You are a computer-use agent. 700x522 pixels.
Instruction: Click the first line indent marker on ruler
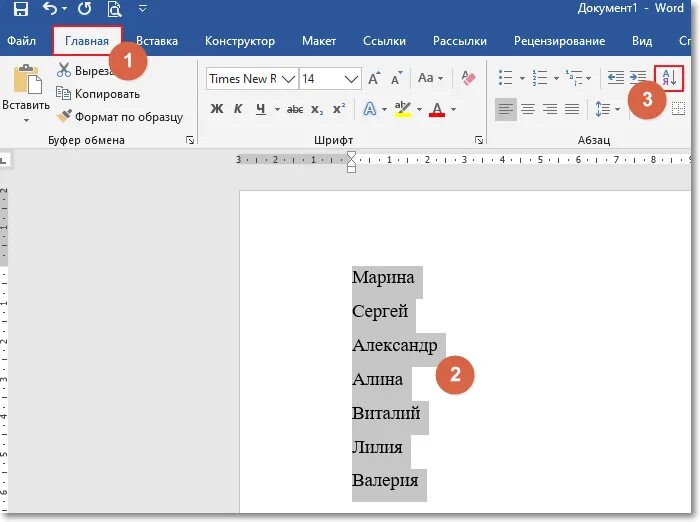pos(351,155)
